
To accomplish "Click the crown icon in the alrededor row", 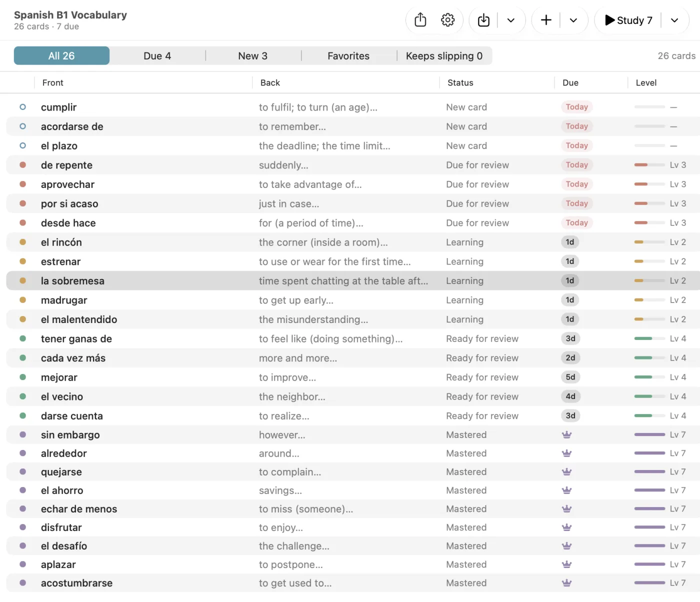I will pos(567,453).
